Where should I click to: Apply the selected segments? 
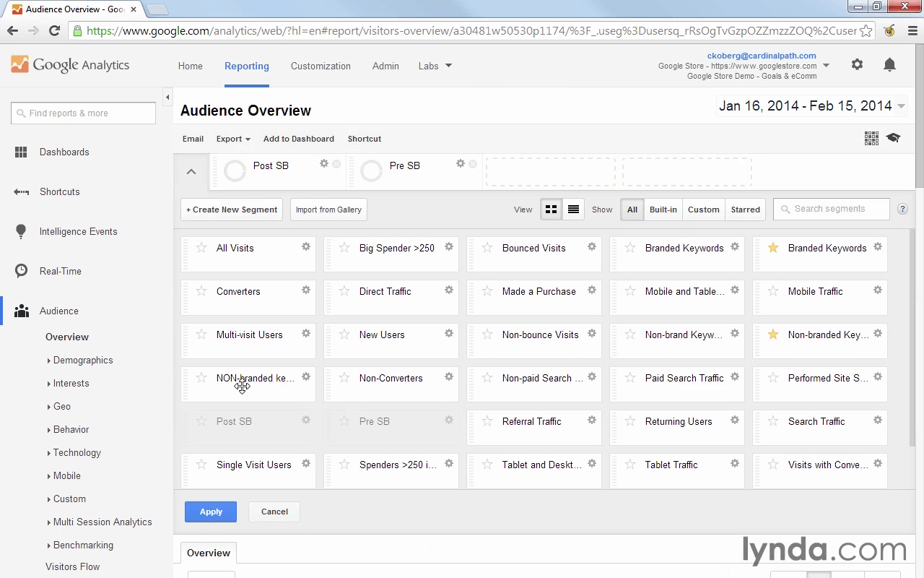point(211,512)
